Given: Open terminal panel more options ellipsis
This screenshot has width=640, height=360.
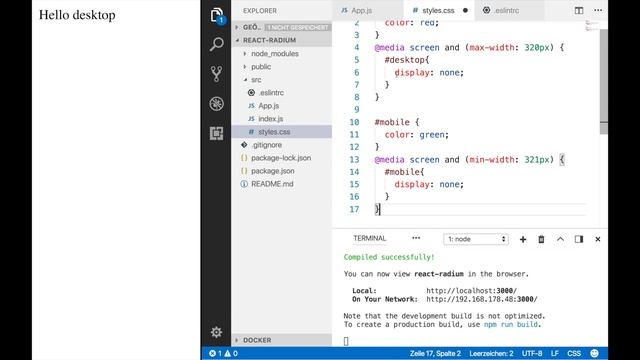Looking at the screenshot, I should [416, 238].
